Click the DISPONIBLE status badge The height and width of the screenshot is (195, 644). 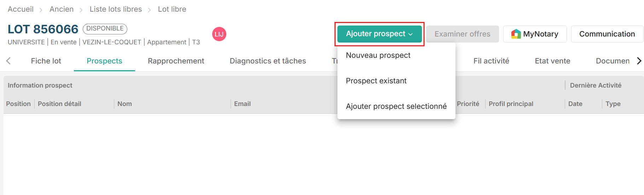pos(105,28)
